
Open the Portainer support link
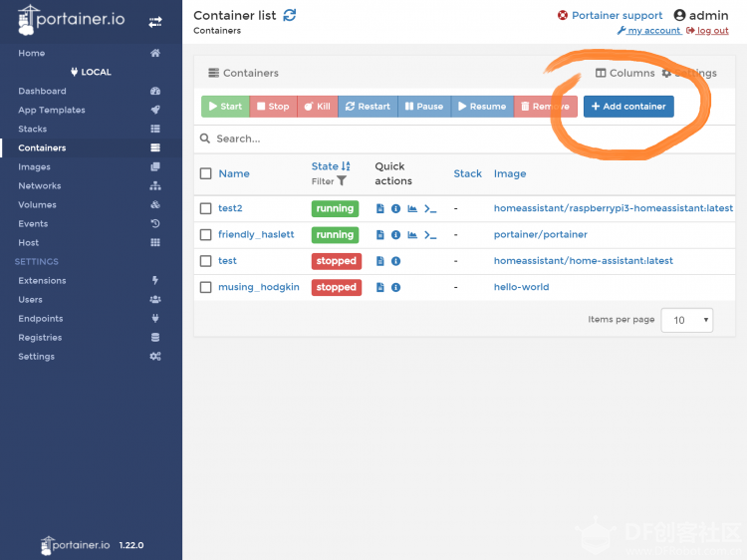coord(611,15)
